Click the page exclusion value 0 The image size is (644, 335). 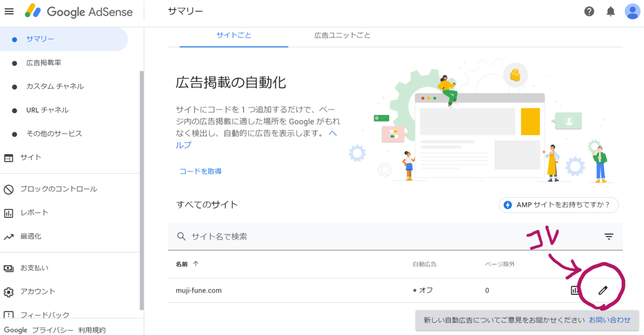[x=487, y=290]
